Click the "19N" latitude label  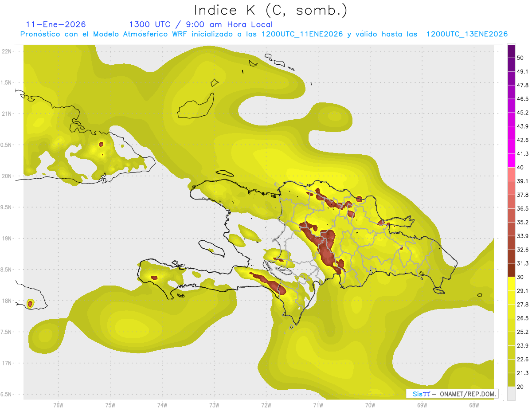tap(7, 238)
